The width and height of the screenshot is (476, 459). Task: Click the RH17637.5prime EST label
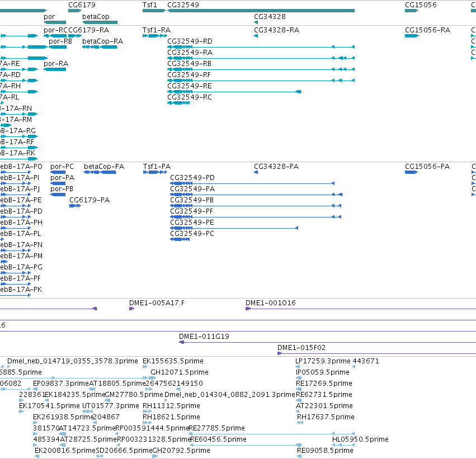click(x=326, y=418)
